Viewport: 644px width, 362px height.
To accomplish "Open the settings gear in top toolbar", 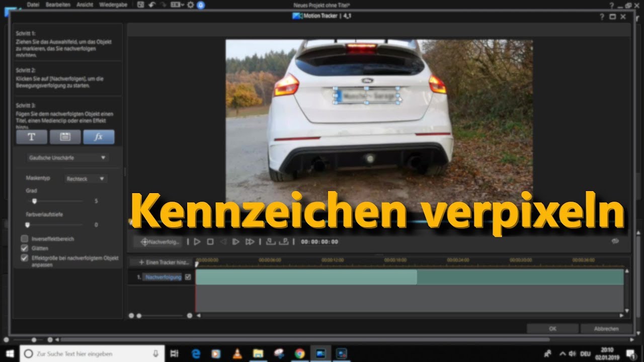I will [x=190, y=5].
